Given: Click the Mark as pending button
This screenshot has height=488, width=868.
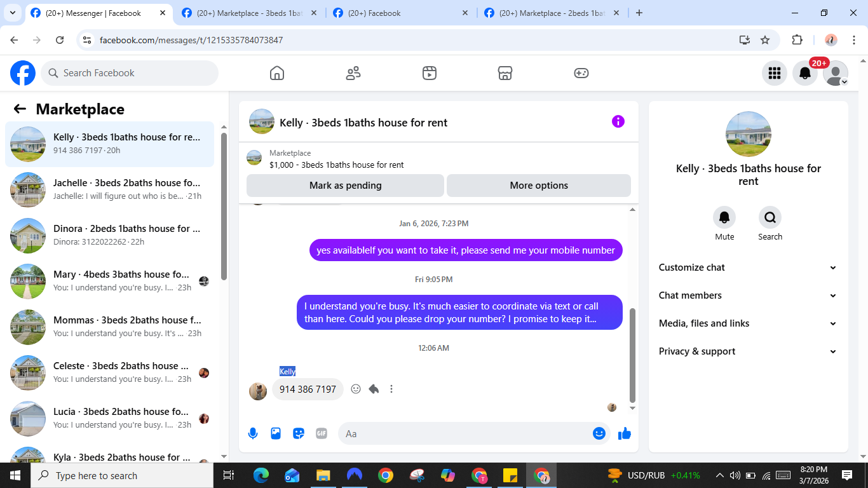Looking at the screenshot, I should [x=345, y=186].
